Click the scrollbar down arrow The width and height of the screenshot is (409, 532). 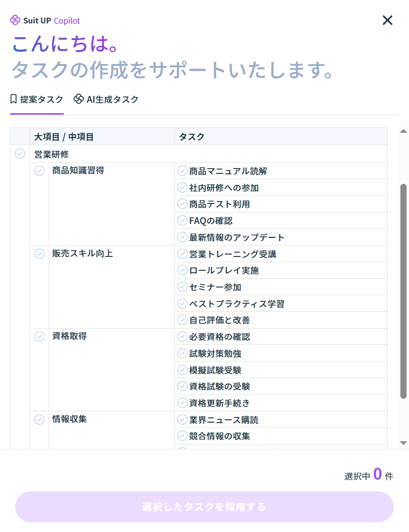[403, 443]
